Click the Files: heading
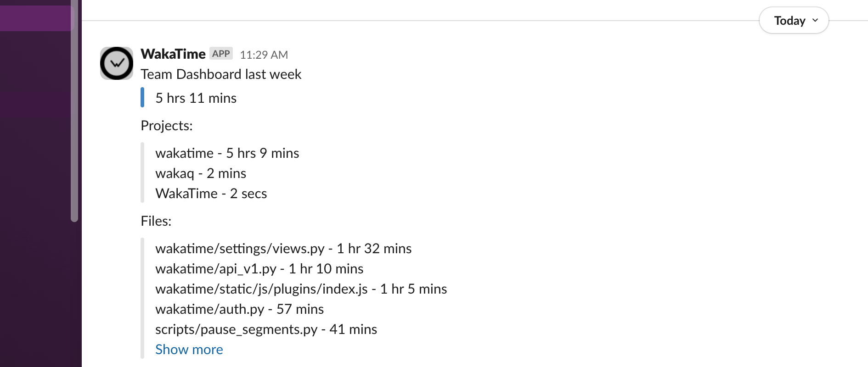 [x=156, y=221]
